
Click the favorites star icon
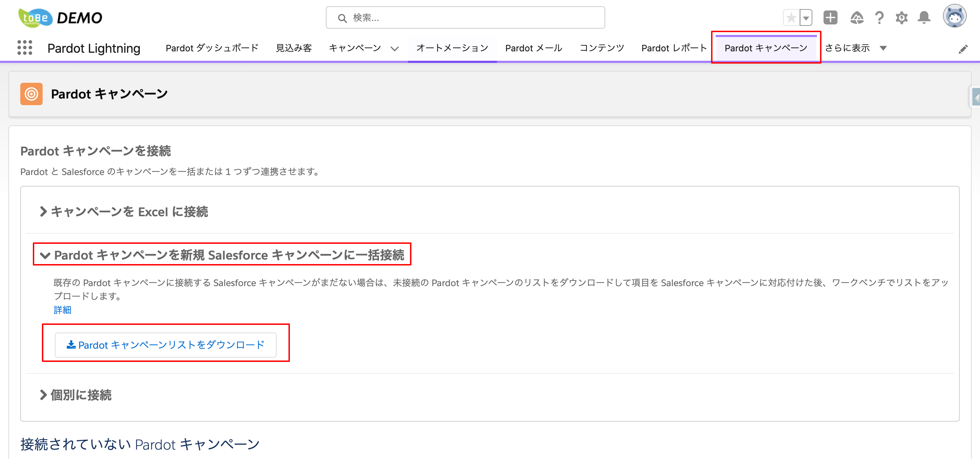[x=791, y=17]
